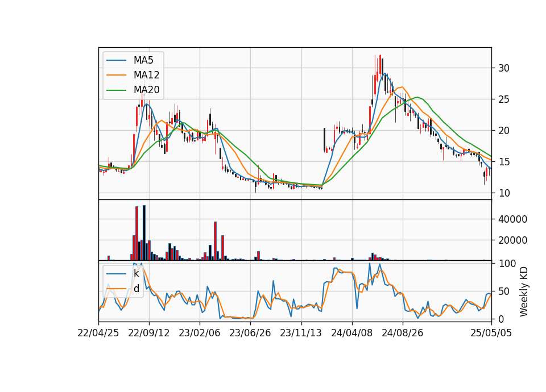This screenshot has height=392, width=546.
Task: Click the 24/04/08 date axis label
Action: click(x=351, y=333)
